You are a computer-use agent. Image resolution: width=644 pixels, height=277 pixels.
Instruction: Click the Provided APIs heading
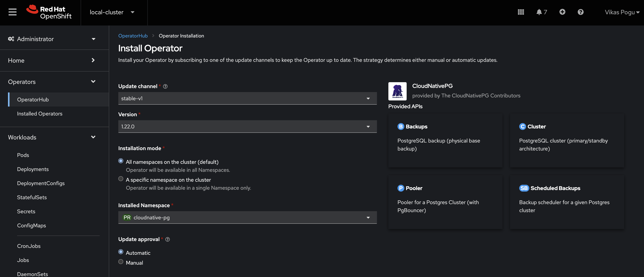pyautogui.click(x=405, y=107)
